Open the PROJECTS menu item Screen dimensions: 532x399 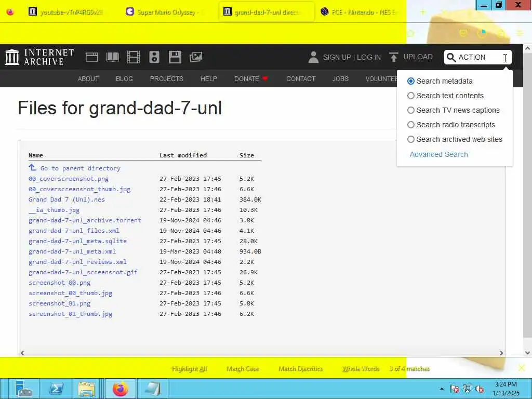pos(167,79)
